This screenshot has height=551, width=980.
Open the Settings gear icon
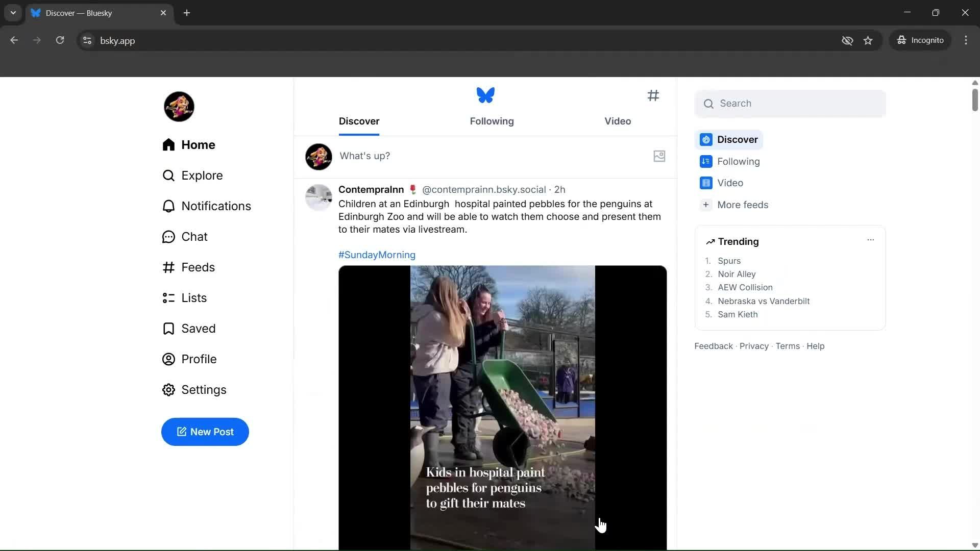tap(168, 390)
